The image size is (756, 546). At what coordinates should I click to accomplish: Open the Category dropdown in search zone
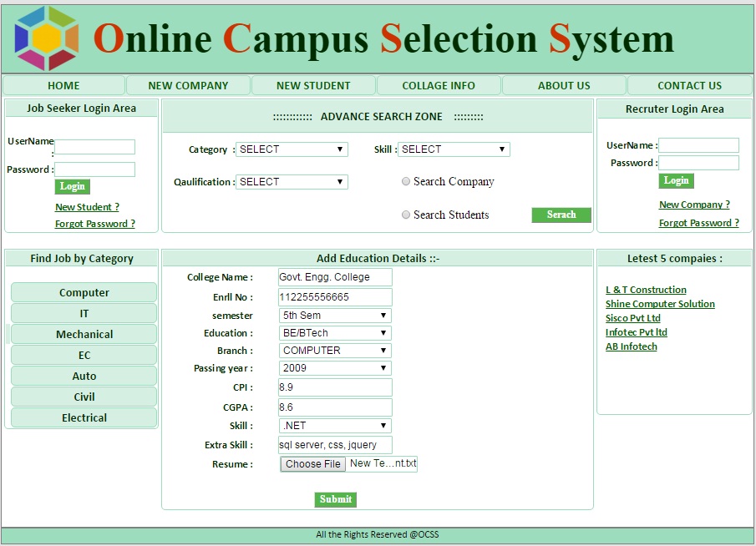(292, 149)
